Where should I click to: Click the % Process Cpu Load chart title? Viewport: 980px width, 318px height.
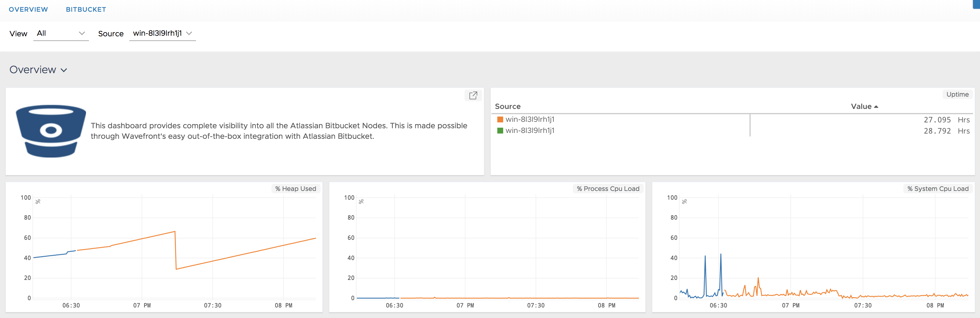point(608,189)
